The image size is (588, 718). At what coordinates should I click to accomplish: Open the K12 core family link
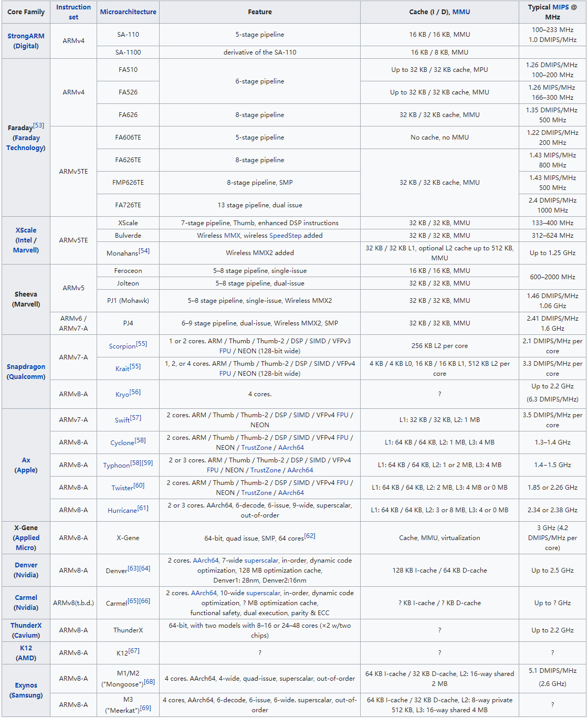(x=26, y=648)
